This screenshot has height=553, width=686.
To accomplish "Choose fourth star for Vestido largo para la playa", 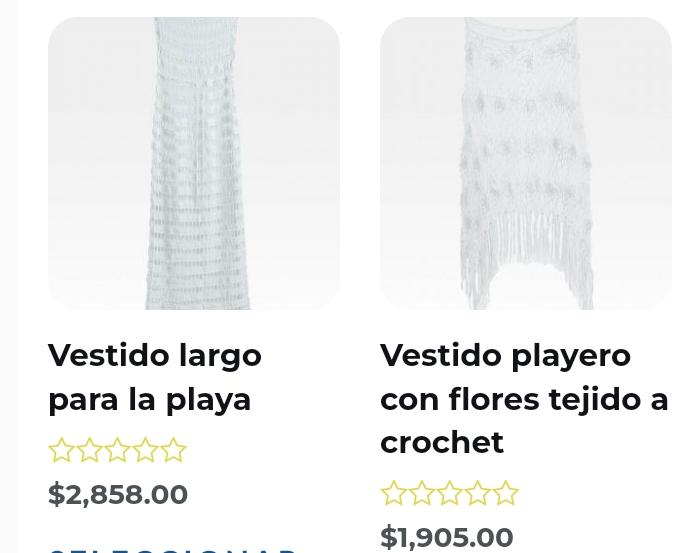I will (145, 450).
